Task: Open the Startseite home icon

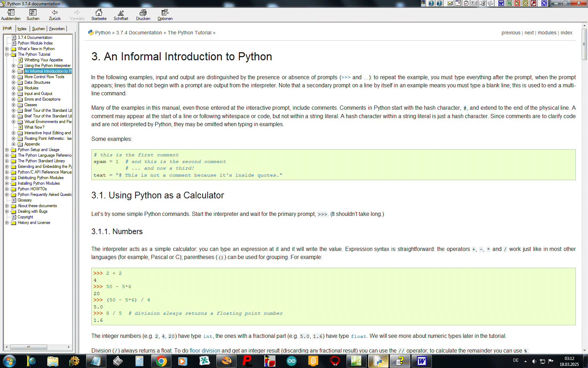Action: 99,15
